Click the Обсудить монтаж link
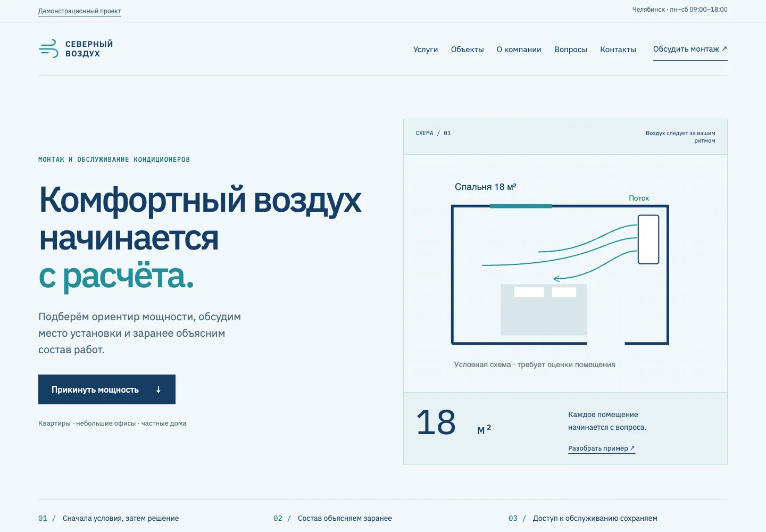Screen dimensions: 766x532 click(x=690, y=49)
